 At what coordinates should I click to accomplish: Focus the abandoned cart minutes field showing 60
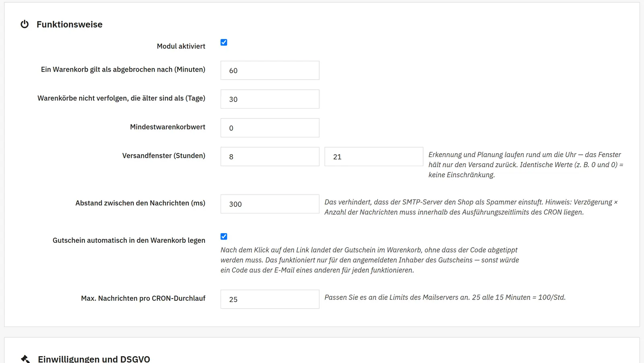pyautogui.click(x=270, y=70)
